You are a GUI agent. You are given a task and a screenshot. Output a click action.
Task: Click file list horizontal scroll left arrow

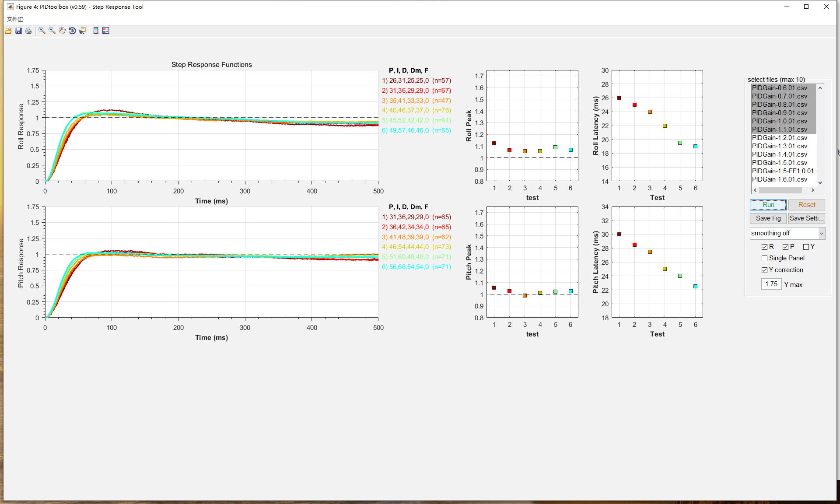pos(755,190)
